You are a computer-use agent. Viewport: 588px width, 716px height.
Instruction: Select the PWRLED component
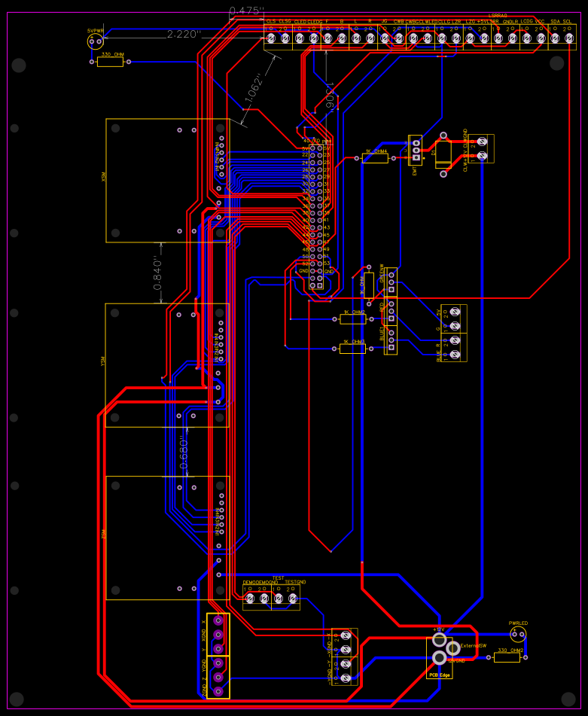(518, 634)
